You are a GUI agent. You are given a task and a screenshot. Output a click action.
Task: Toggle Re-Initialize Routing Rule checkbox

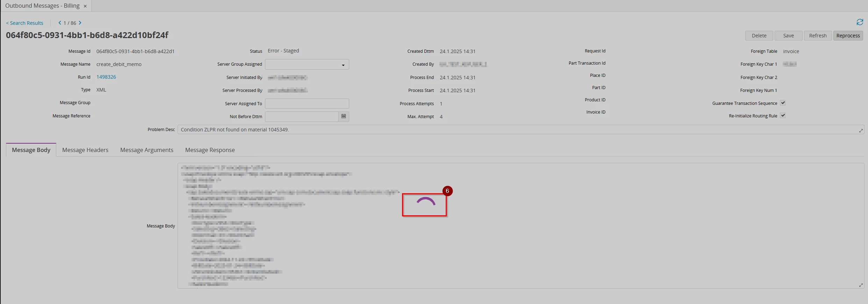point(783,115)
